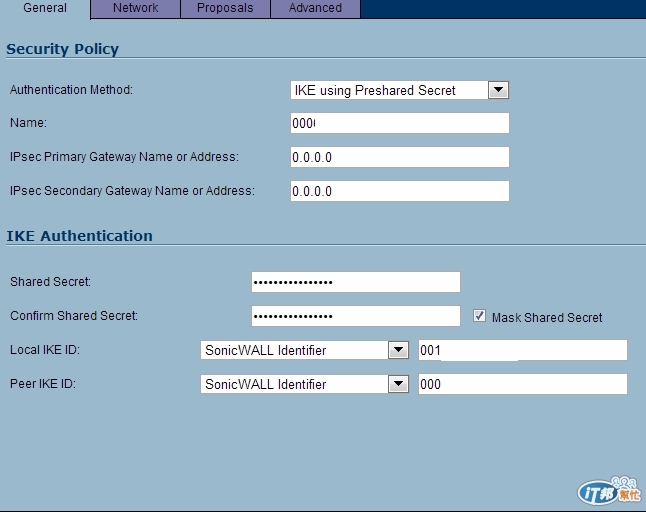Click the Peer IKE ID label

(43, 384)
